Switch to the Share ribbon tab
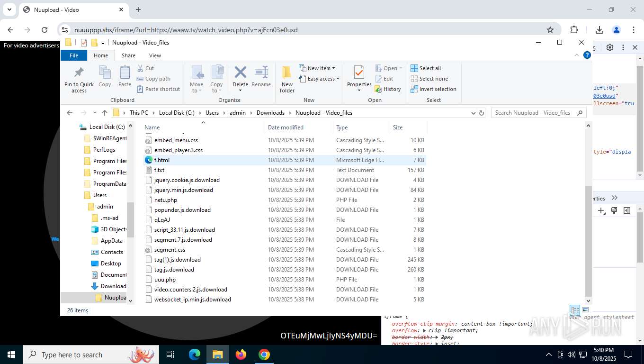The width and height of the screenshot is (644, 364). (x=128, y=55)
